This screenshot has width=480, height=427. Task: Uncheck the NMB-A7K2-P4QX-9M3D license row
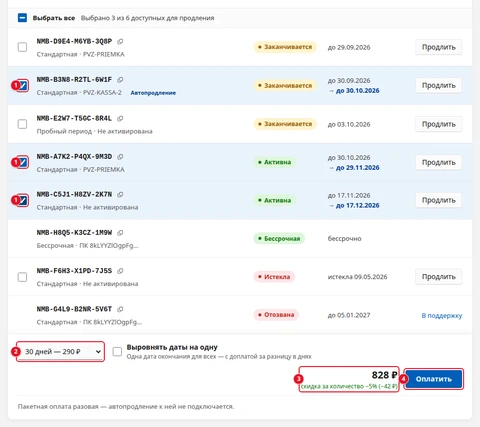[23, 162]
